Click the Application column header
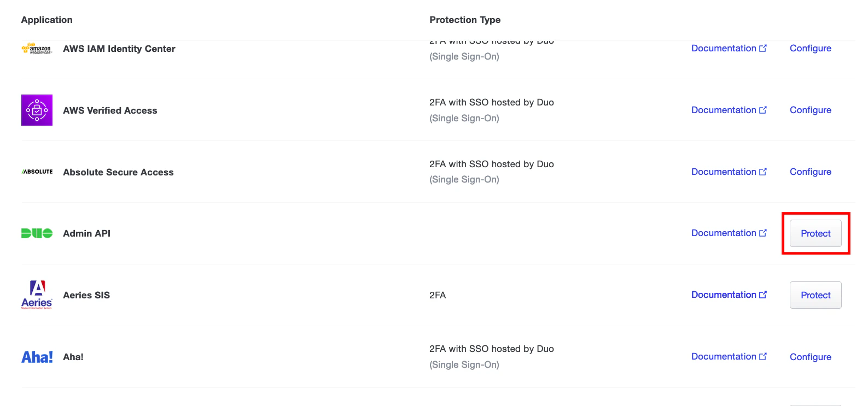The image size is (868, 406). click(46, 20)
